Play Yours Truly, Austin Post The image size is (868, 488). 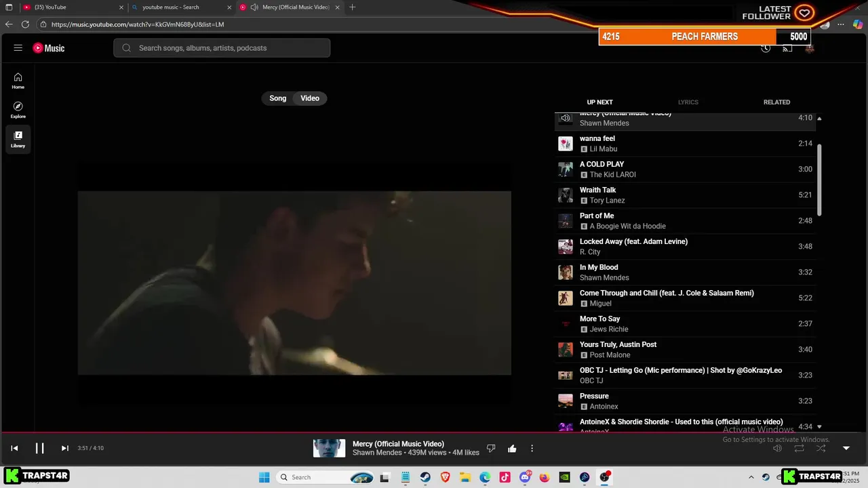click(685, 350)
